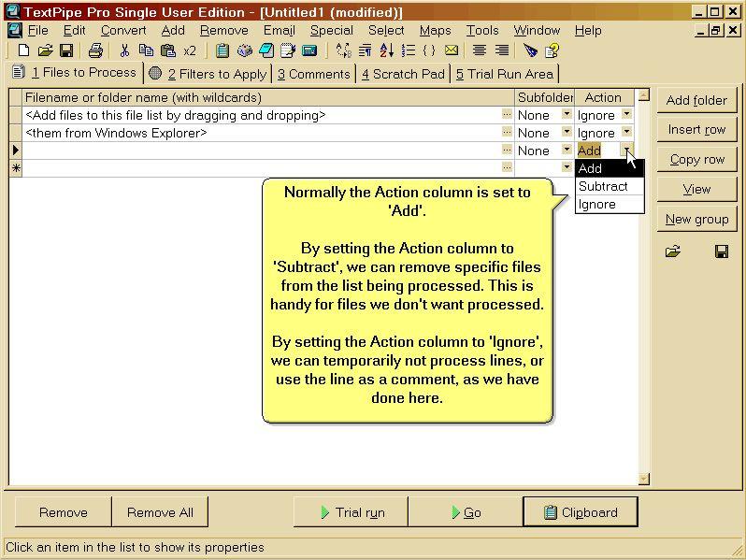Click the Clipboard button
This screenshot has height=560, width=746.
[x=581, y=512]
